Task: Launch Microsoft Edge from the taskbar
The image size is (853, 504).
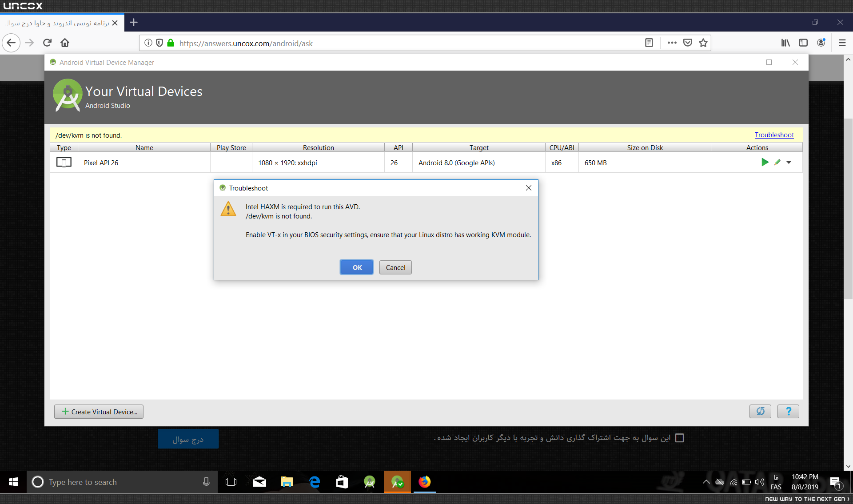Action: pos(315,482)
